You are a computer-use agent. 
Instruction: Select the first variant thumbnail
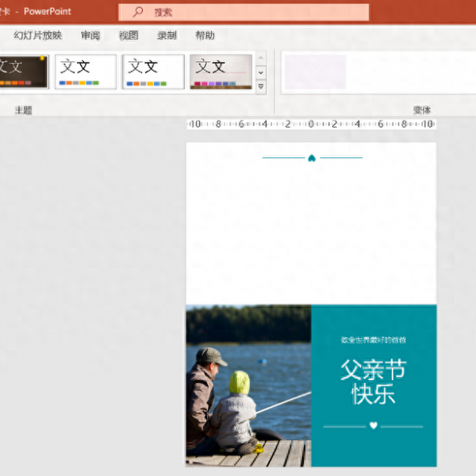coord(315,71)
